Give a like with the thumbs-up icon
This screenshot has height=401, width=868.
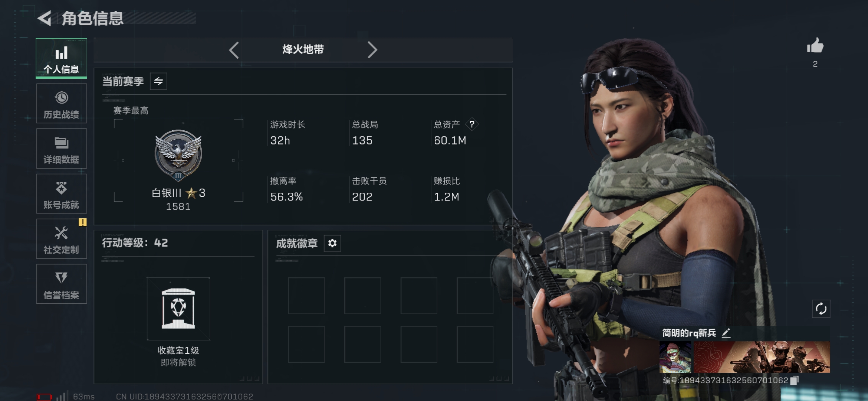pyautogui.click(x=815, y=46)
